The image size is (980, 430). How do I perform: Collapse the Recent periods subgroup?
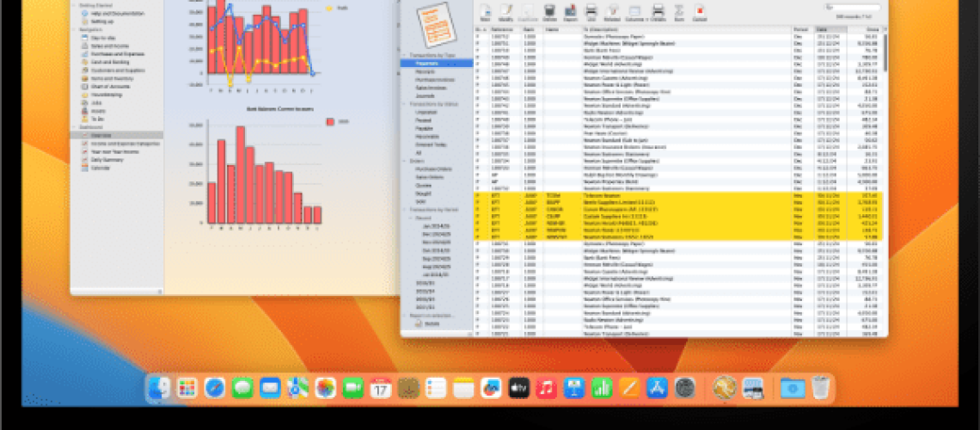tap(412, 218)
